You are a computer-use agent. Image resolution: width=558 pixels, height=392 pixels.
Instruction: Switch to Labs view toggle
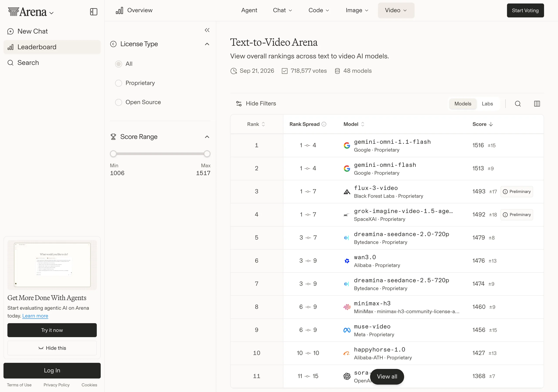click(x=487, y=104)
